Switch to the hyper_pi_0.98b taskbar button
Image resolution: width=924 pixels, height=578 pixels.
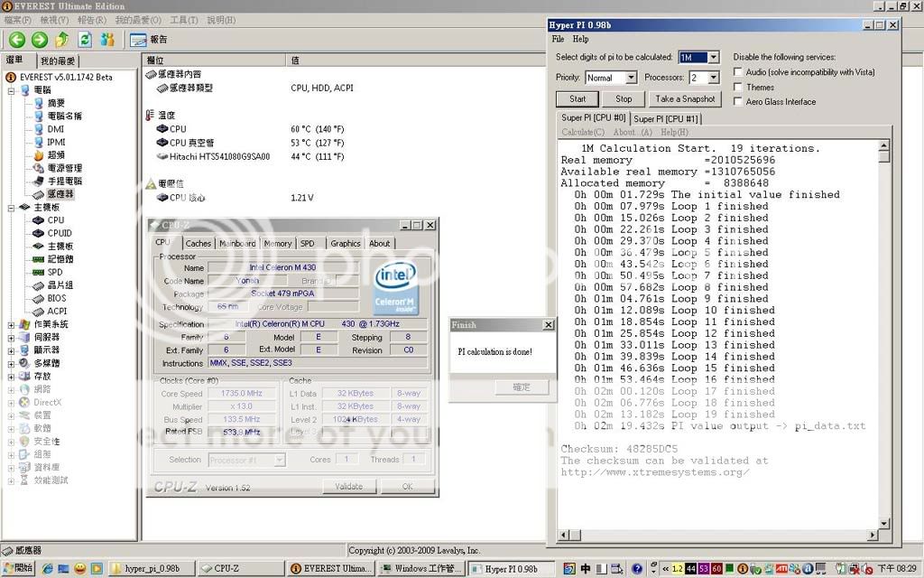(x=151, y=569)
